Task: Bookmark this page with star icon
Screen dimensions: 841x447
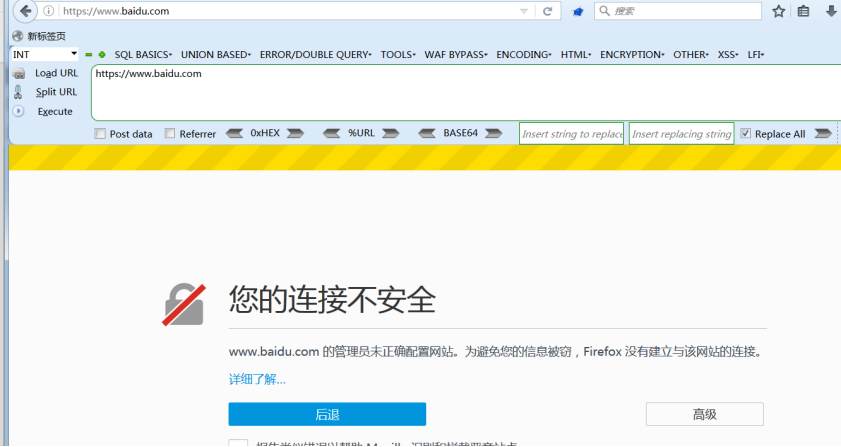Action: (778, 11)
